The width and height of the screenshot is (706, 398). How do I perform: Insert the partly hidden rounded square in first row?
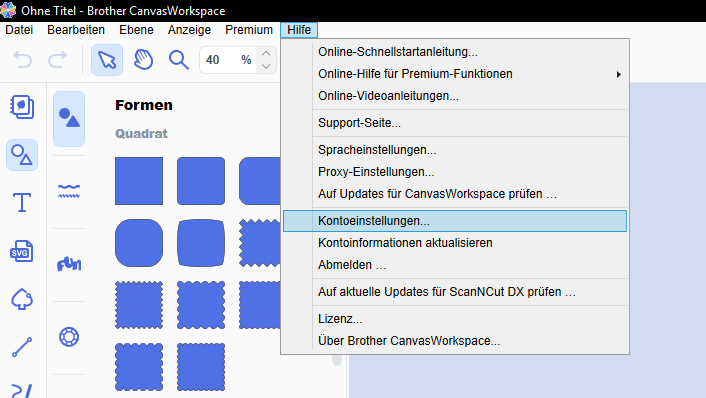pyautogui.click(x=260, y=181)
